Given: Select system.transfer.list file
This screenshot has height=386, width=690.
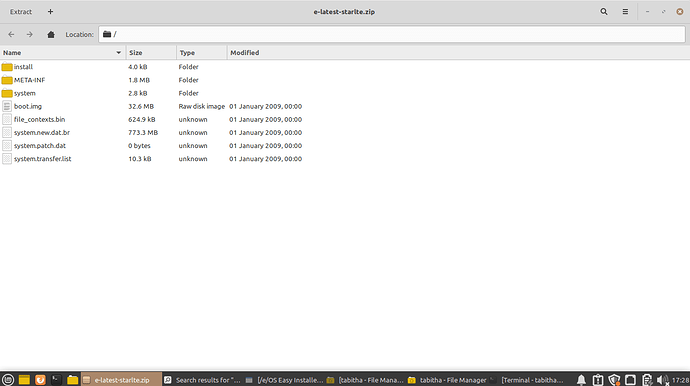Looking at the screenshot, I should click(42, 159).
